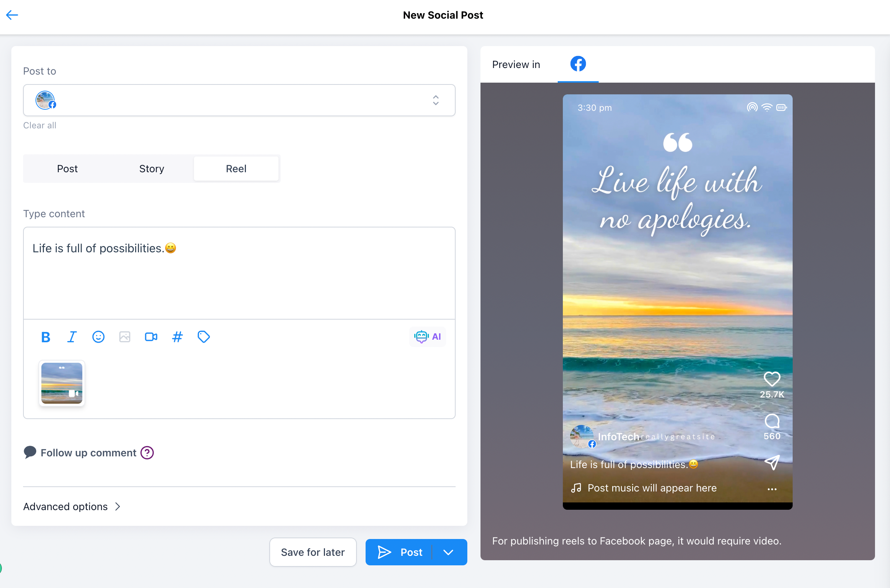Click the Clear all link
This screenshot has width=890, height=588.
[40, 125]
